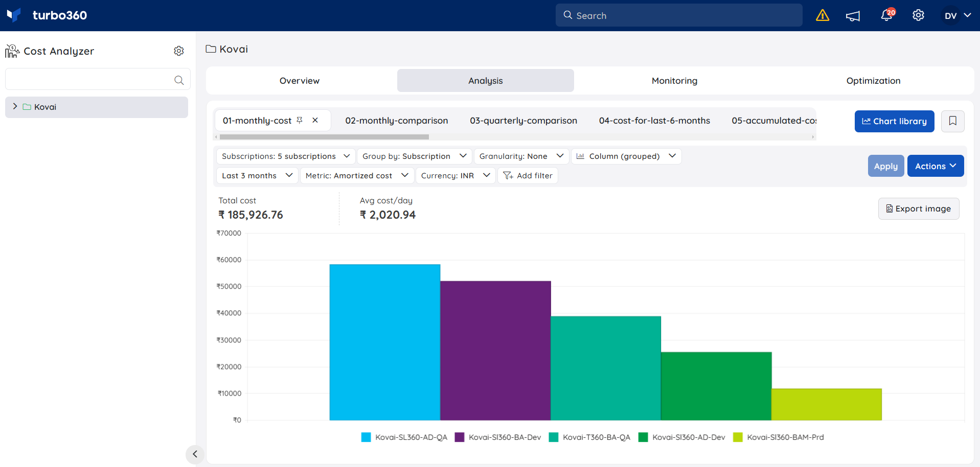Expand the Kovai tree node chevron
Viewport: 980px width, 467px height.
15,106
